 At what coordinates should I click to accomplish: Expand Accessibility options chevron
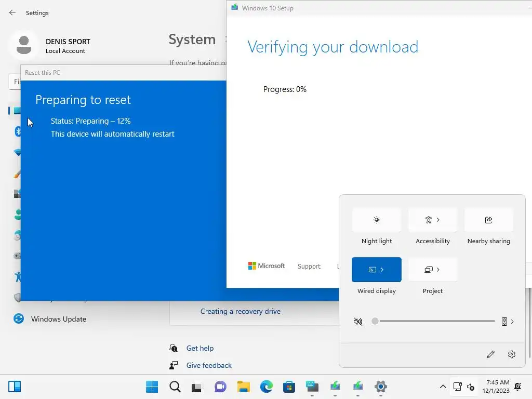pyautogui.click(x=438, y=220)
